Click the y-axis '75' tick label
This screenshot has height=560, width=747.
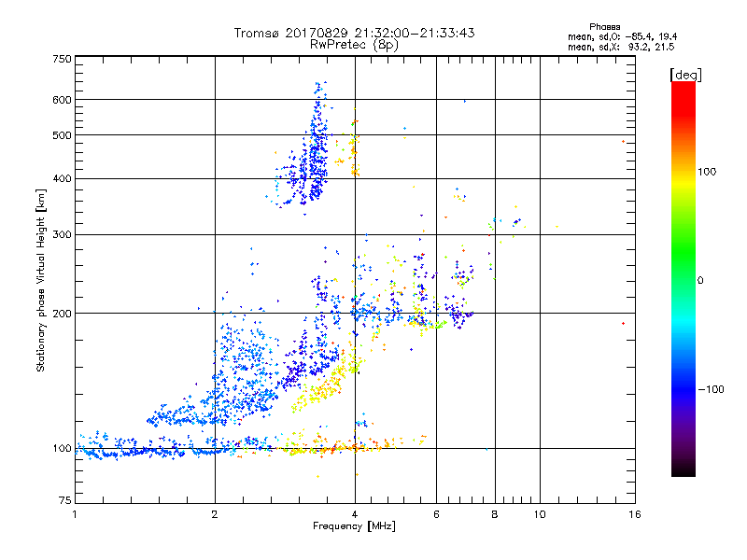pyautogui.click(x=65, y=500)
